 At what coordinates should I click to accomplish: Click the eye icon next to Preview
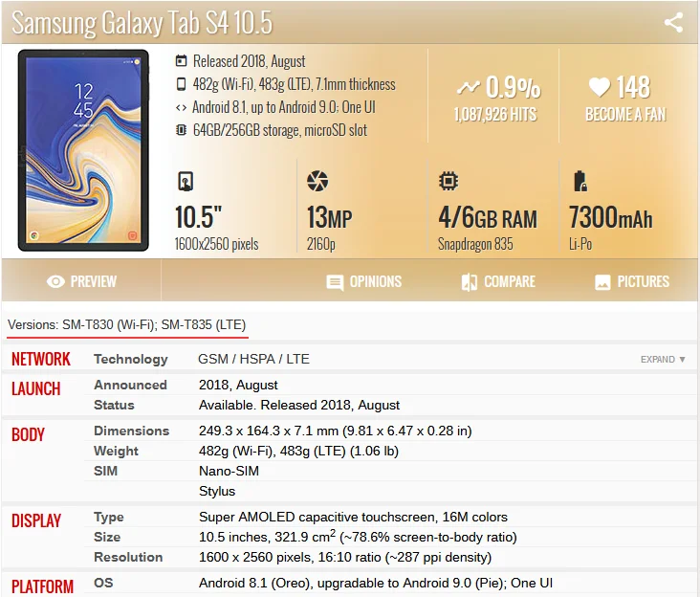click(55, 281)
